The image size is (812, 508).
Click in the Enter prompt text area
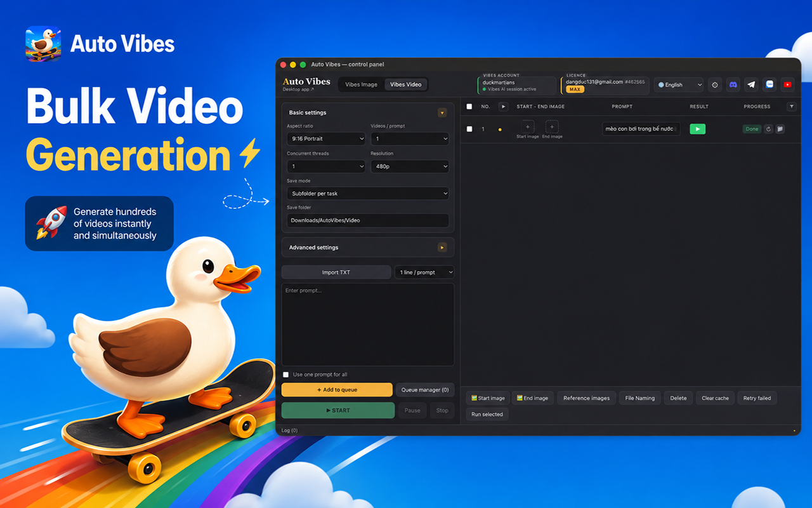click(x=368, y=324)
